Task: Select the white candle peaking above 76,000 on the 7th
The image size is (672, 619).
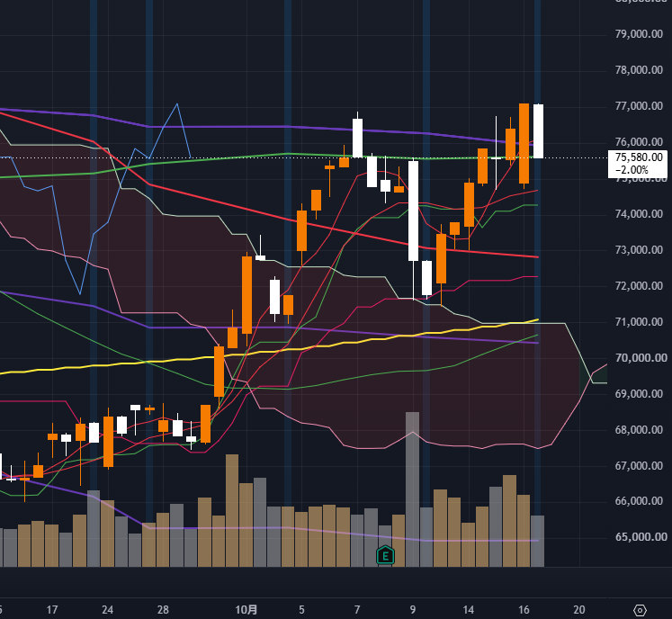Action: click(x=357, y=138)
